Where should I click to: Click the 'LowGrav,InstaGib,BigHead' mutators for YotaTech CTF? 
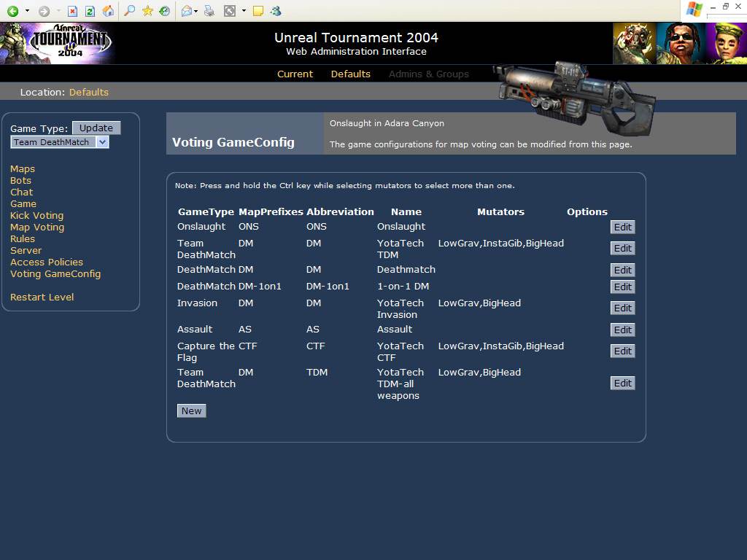tap(500, 346)
